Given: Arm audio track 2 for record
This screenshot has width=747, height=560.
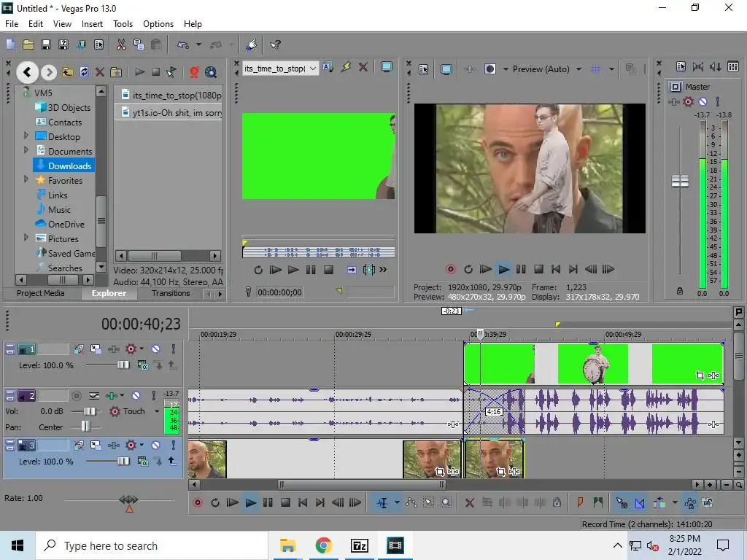Looking at the screenshot, I should pyautogui.click(x=76, y=396).
